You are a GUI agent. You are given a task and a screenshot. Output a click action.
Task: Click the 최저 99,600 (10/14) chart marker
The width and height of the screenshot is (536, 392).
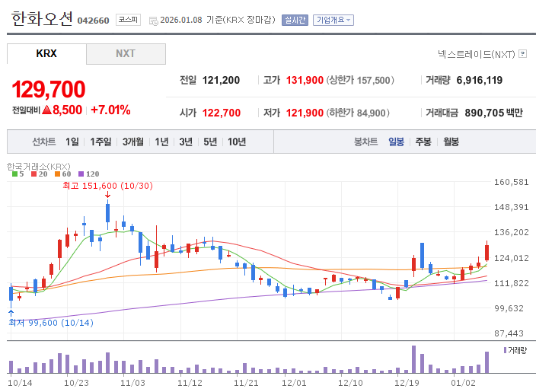pos(51,323)
